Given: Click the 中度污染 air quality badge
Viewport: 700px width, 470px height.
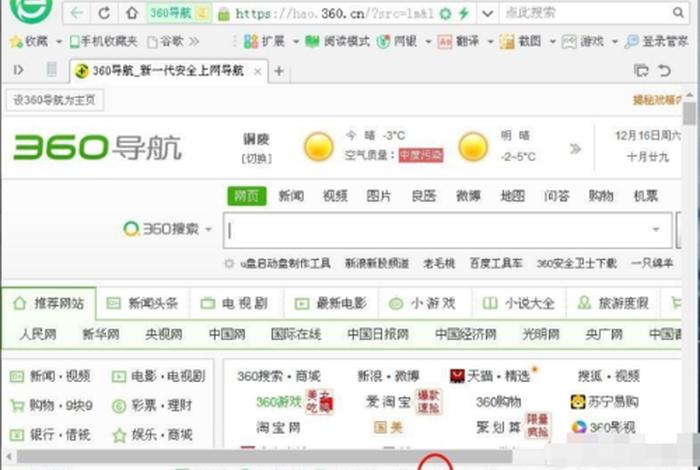Looking at the screenshot, I should pos(421,155).
